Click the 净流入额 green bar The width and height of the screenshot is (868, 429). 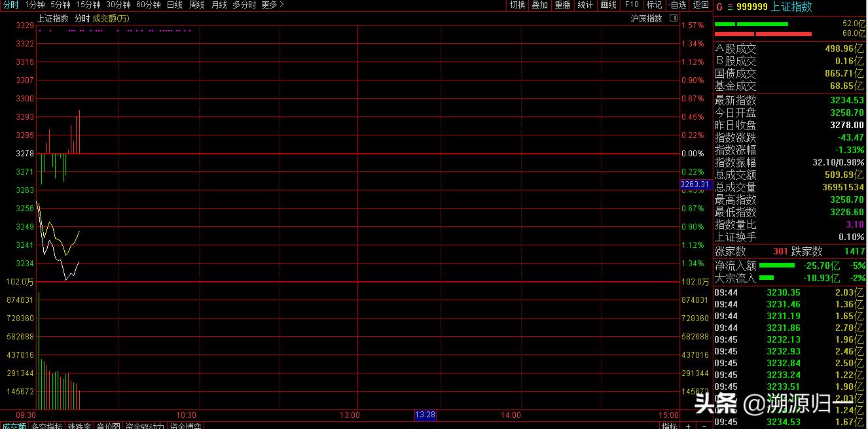point(776,266)
